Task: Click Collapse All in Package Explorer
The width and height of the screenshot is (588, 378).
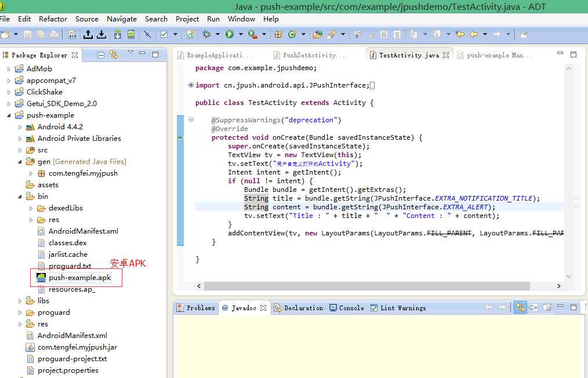Action: 101,55
